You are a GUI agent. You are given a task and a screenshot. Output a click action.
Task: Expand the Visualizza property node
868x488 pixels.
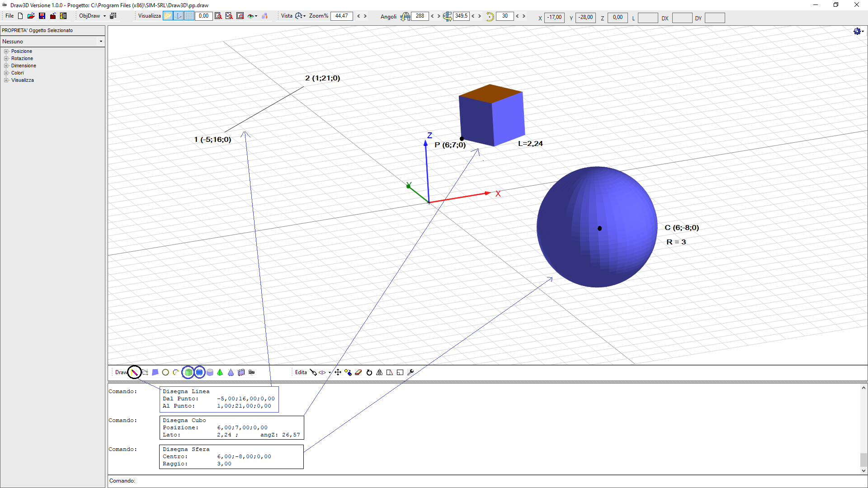6,80
